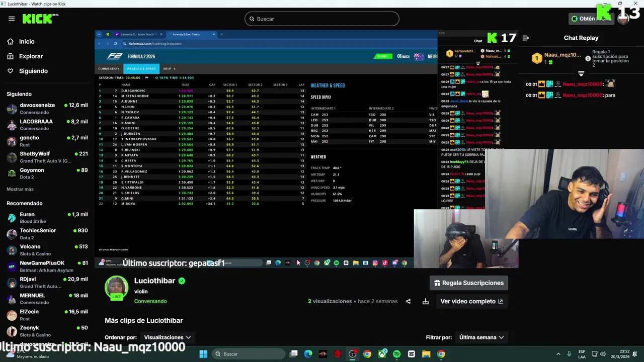644x362 pixels.
Task: Open Microsoft Edge from the taskbar
Action: tap(308, 354)
